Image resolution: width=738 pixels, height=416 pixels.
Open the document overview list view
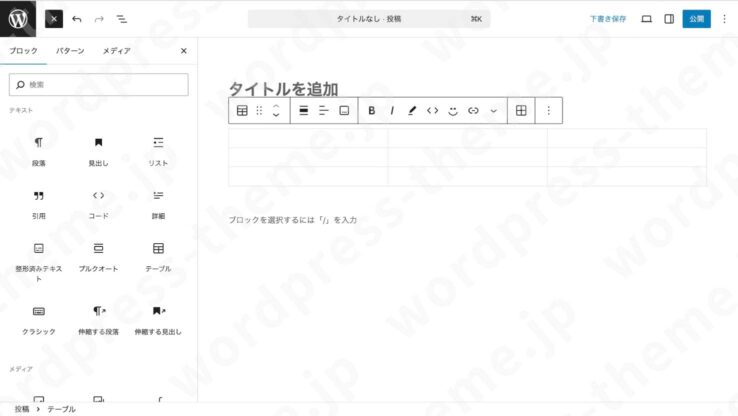[121, 19]
